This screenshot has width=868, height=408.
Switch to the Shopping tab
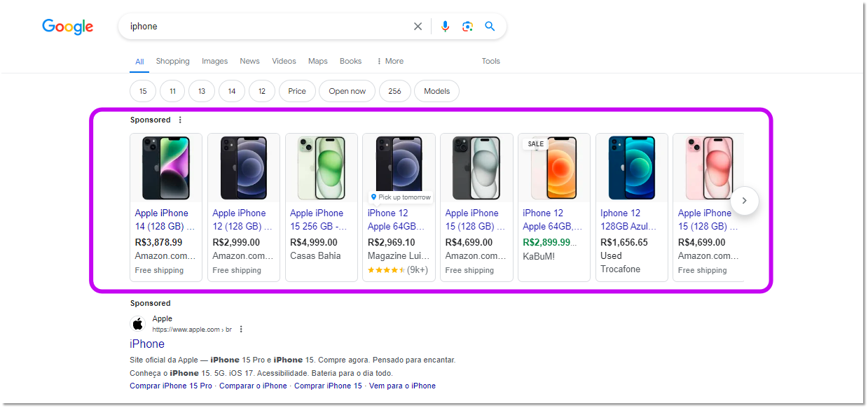pyautogui.click(x=173, y=61)
